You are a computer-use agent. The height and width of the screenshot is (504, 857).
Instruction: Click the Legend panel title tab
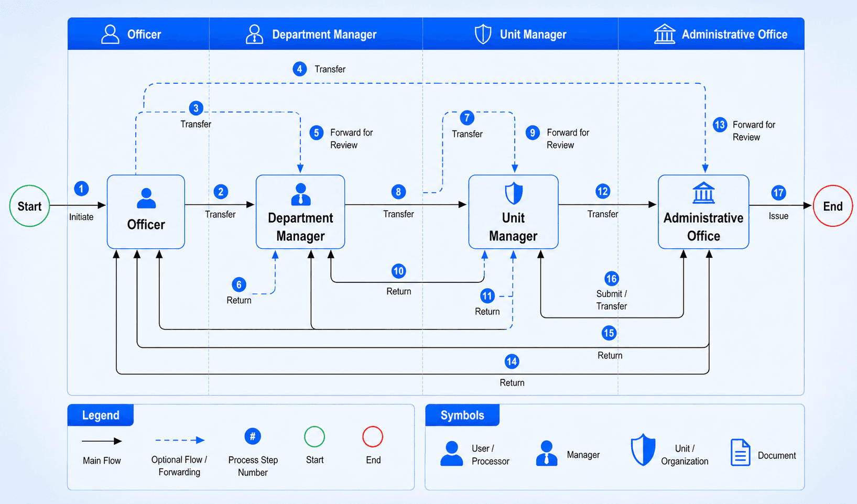[x=101, y=415]
